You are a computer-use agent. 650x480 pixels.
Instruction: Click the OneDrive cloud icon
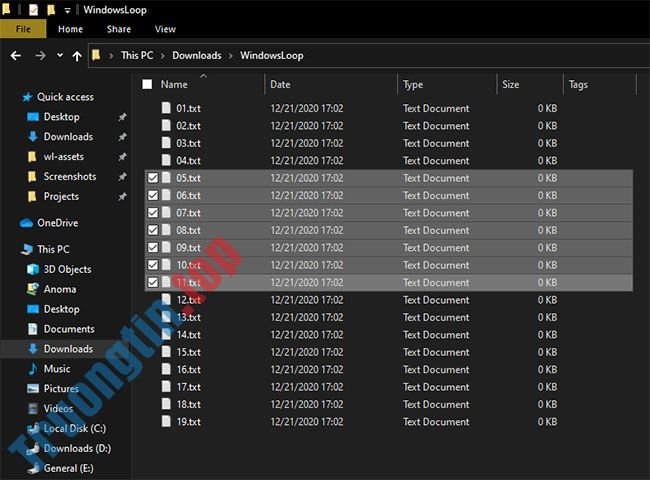point(27,223)
